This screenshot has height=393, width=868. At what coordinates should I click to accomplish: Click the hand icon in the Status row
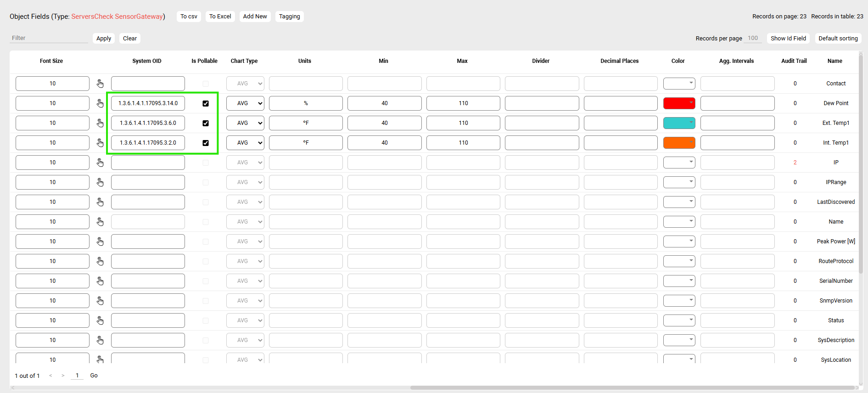tap(100, 320)
